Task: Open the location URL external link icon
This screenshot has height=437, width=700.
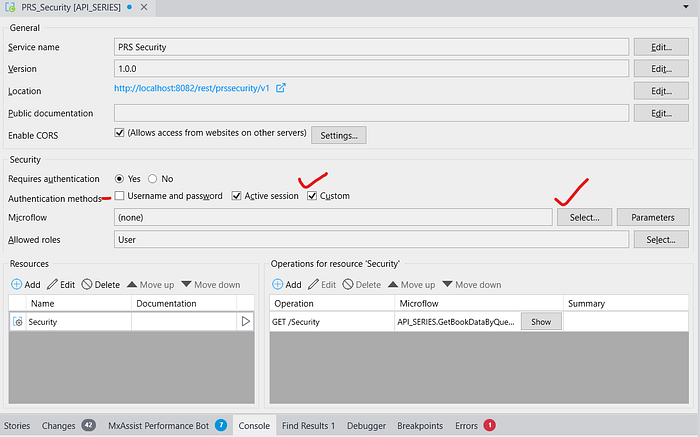Action: coord(281,88)
